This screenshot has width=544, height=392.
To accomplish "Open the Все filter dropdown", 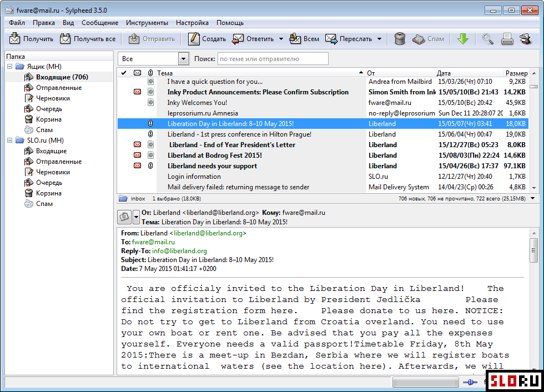I will point(184,59).
